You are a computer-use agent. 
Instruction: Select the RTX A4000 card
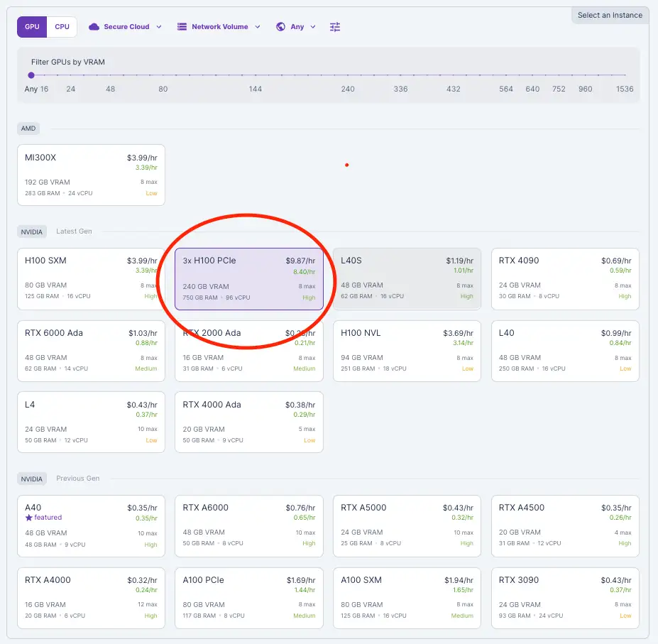tap(91, 599)
